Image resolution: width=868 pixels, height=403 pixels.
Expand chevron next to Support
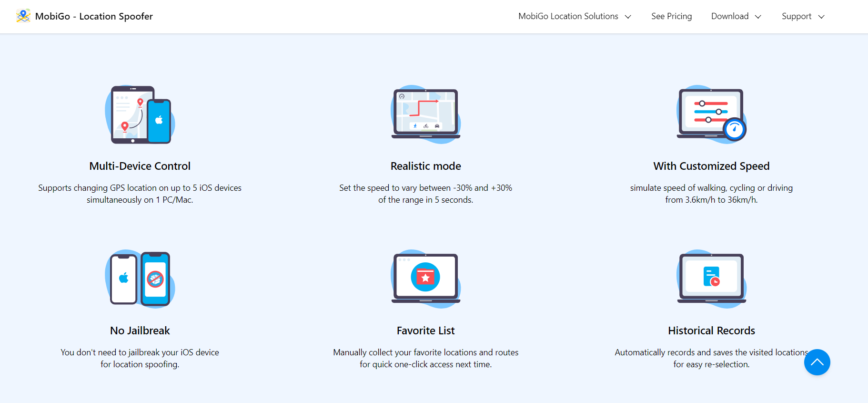coord(821,17)
